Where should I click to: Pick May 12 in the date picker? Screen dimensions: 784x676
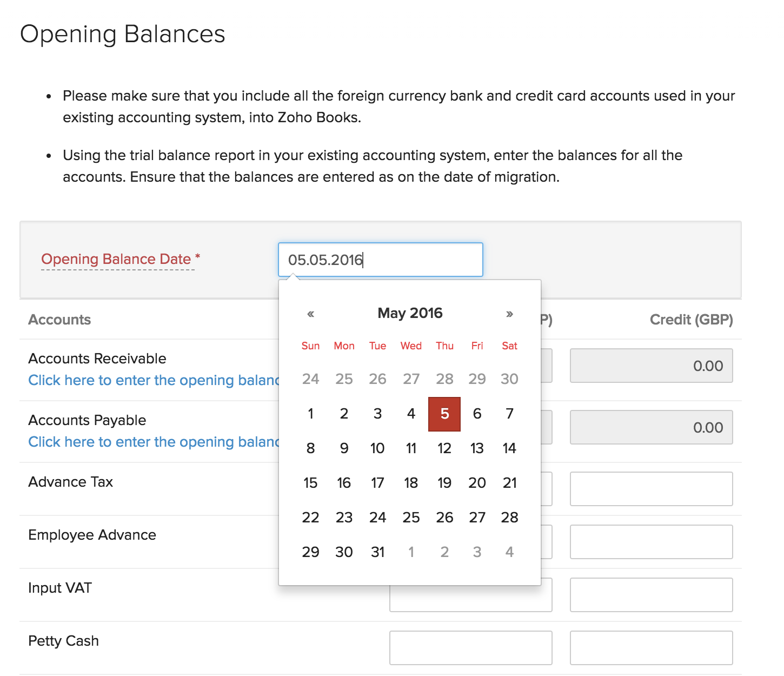[x=444, y=448]
